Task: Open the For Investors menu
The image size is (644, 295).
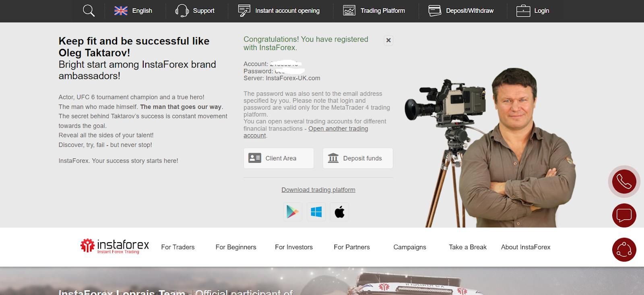Action: (x=294, y=247)
